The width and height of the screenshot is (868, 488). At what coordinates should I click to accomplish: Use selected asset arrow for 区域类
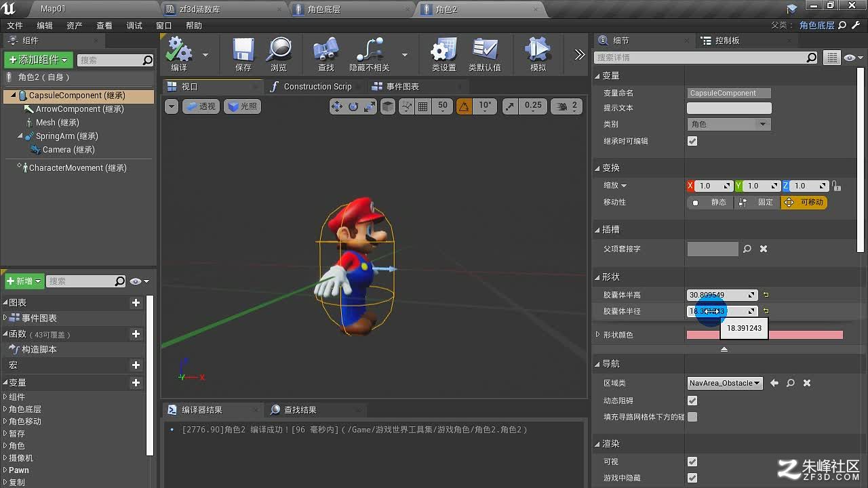(774, 383)
